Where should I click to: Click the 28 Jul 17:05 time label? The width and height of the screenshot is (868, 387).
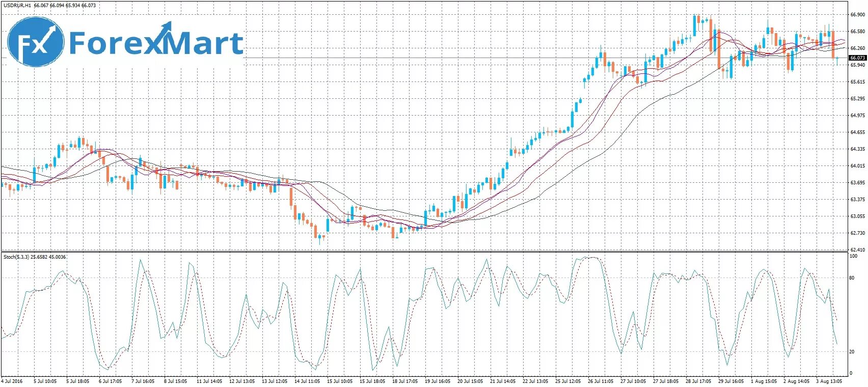(698, 381)
